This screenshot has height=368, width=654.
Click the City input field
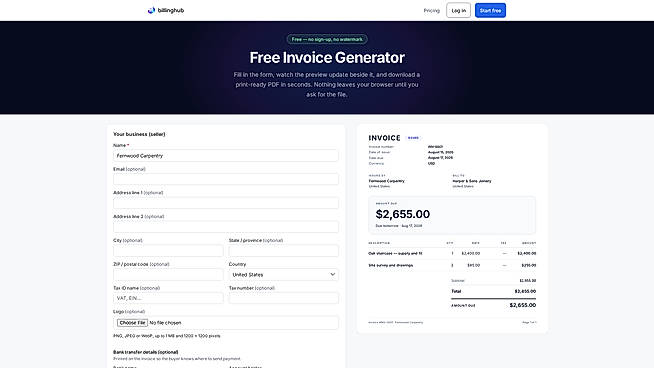(x=168, y=251)
